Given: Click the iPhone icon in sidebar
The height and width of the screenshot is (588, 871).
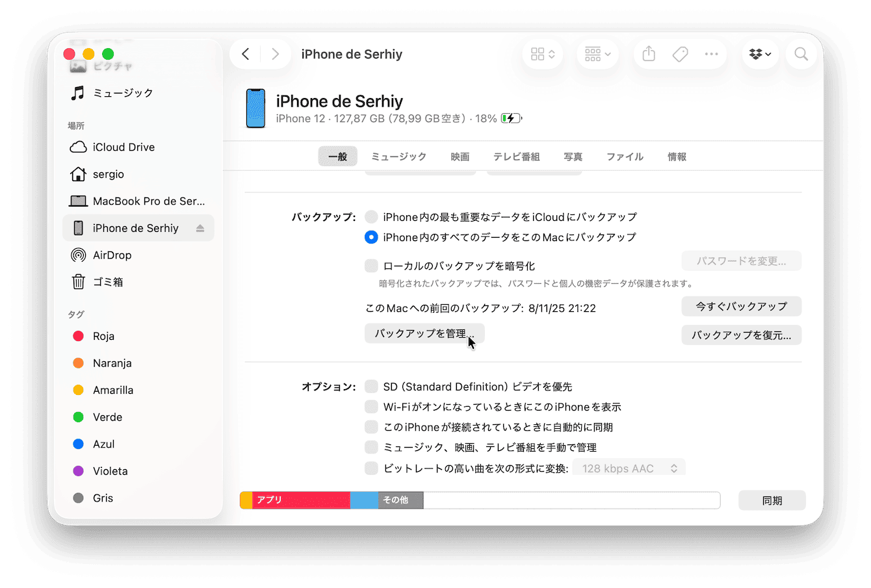Looking at the screenshot, I should [x=78, y=228].
